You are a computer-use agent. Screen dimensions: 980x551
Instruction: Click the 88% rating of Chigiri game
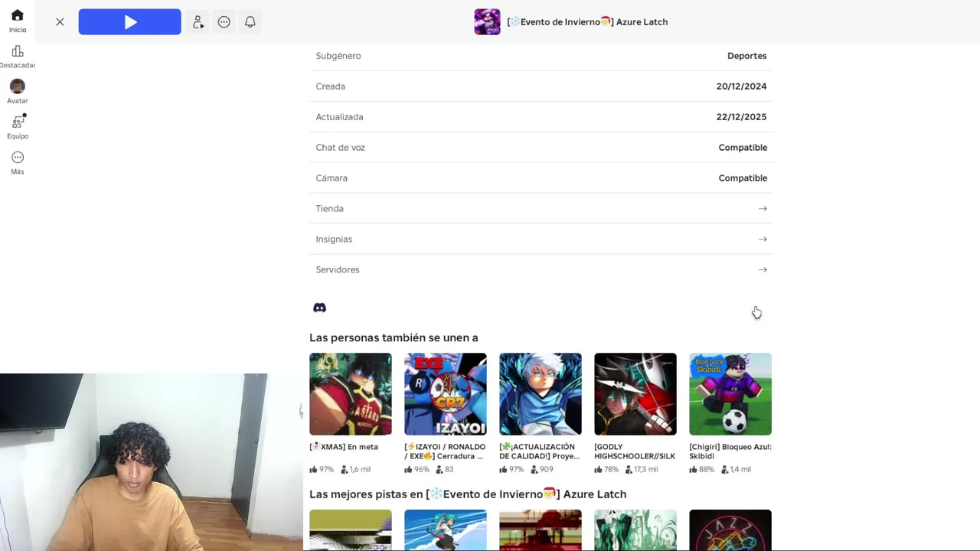coord(701,469)
